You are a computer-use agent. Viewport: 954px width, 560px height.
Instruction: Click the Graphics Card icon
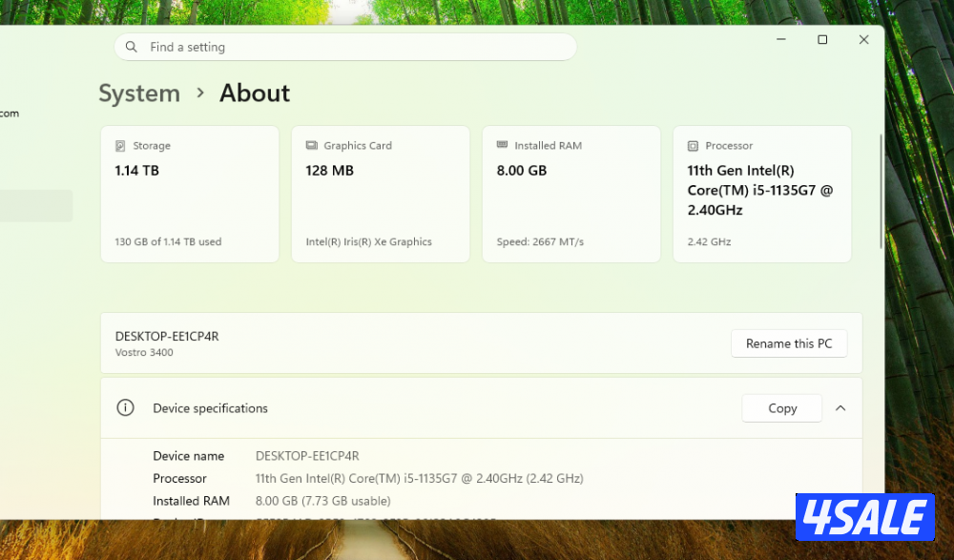click(311, 146)
